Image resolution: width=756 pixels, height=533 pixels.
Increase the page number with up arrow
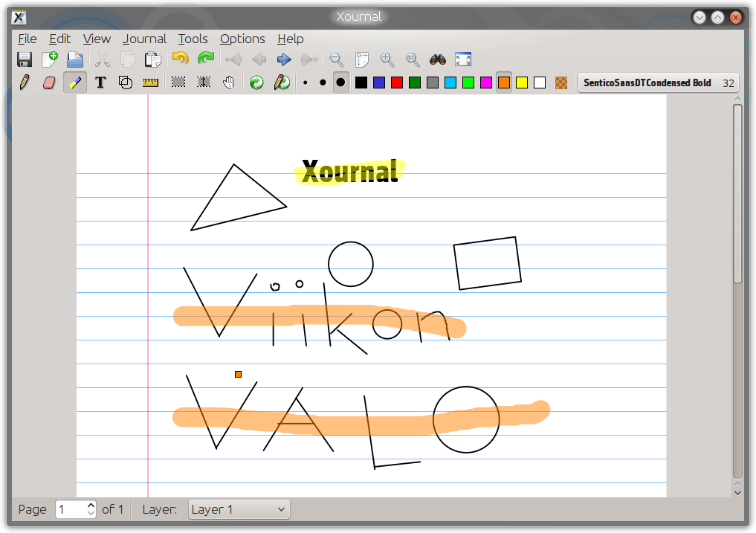click(x=91, y=505)
